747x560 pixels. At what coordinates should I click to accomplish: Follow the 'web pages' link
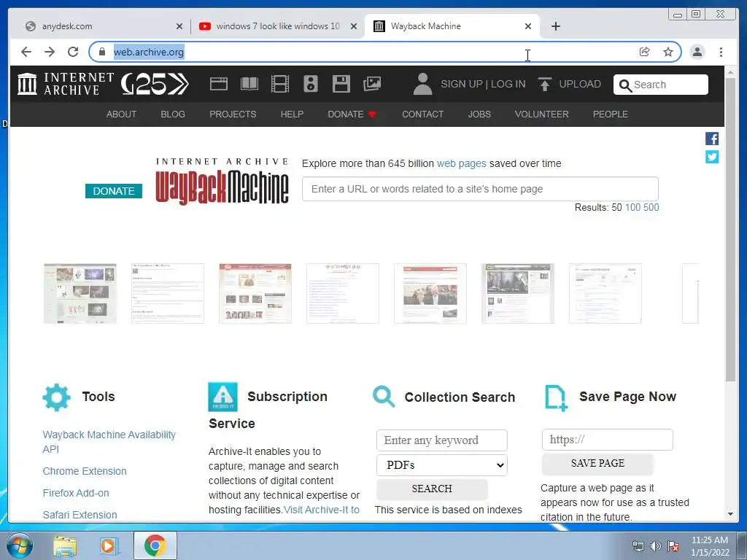pyautogui.click(x=461, y=163)
